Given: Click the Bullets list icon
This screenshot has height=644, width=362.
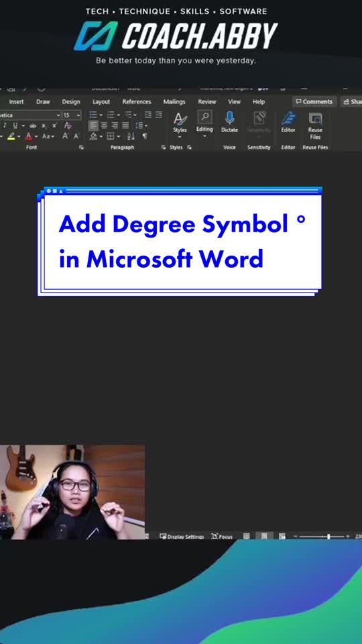Looking at the screenshot, I should click(93, 115).
